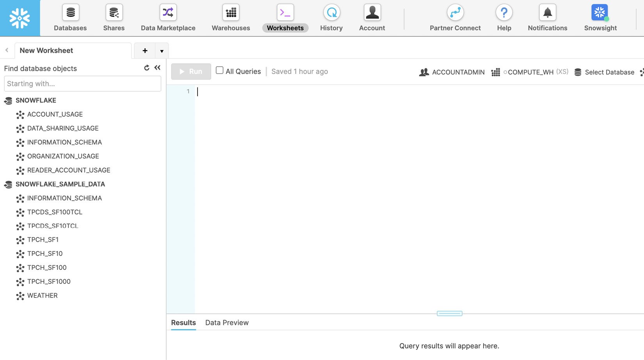Click the Find database objects heading
This screenshot has width=644, height=360.
(41, 68)
